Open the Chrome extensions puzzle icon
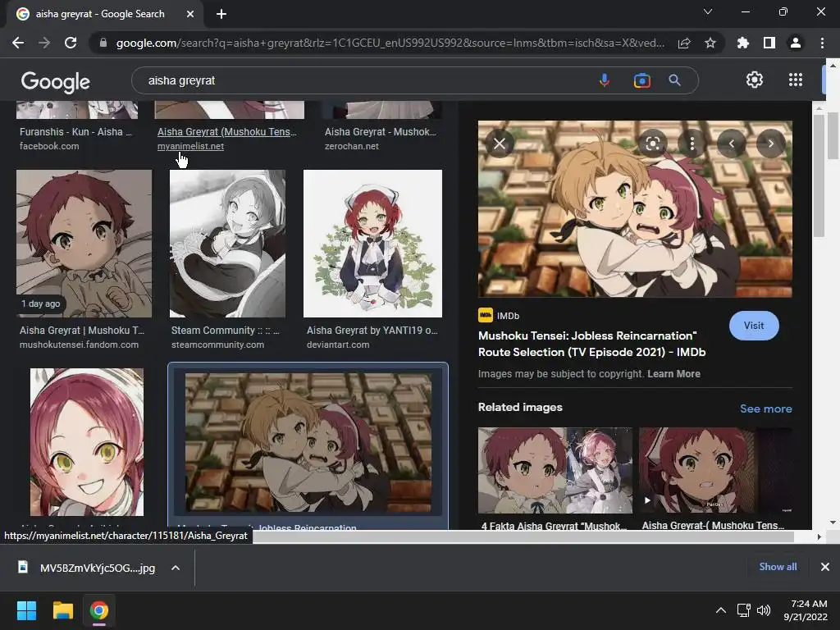 (x=743, y=43)
